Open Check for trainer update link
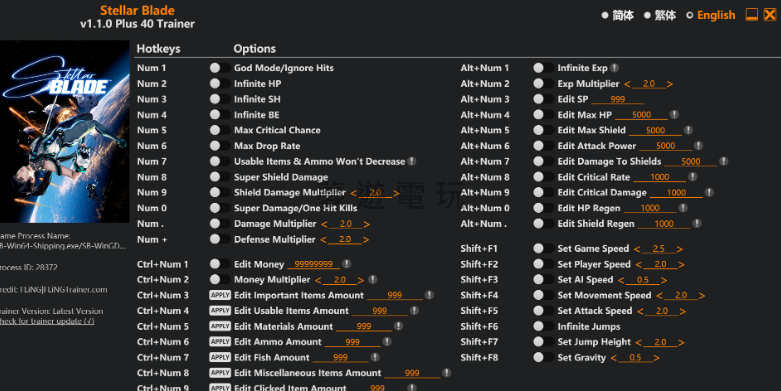This screenshot has width=781, height=391. click(46, 321)
